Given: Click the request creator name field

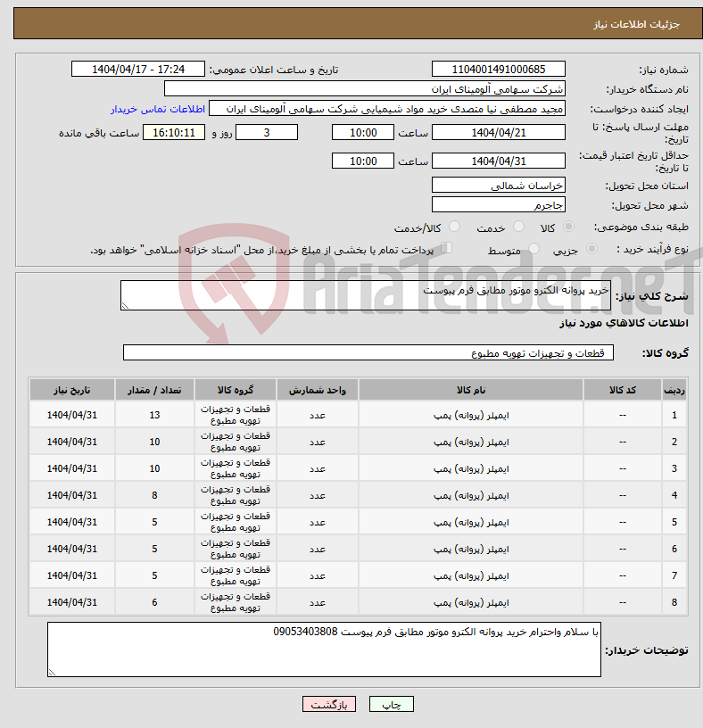Looking at the screenshot, I should (x=387, y=109).
